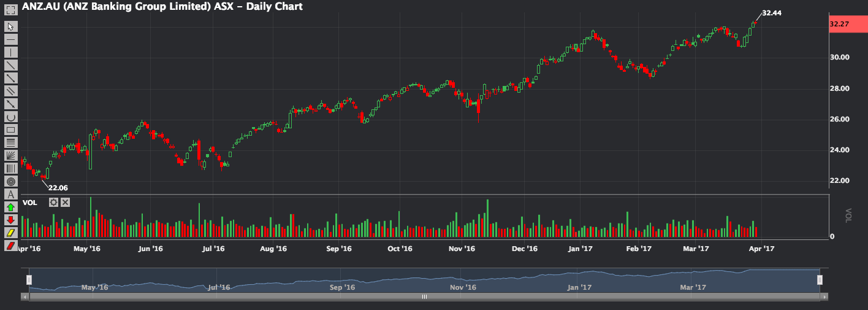Select the pointer cursor tool
The width and height of the screenshot is (868, 310).
pos(10,26)
